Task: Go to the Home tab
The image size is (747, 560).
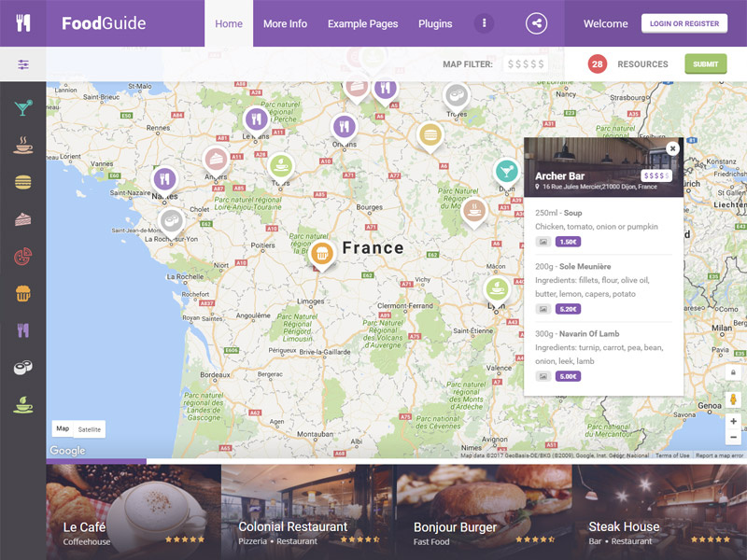Action: 229,24
